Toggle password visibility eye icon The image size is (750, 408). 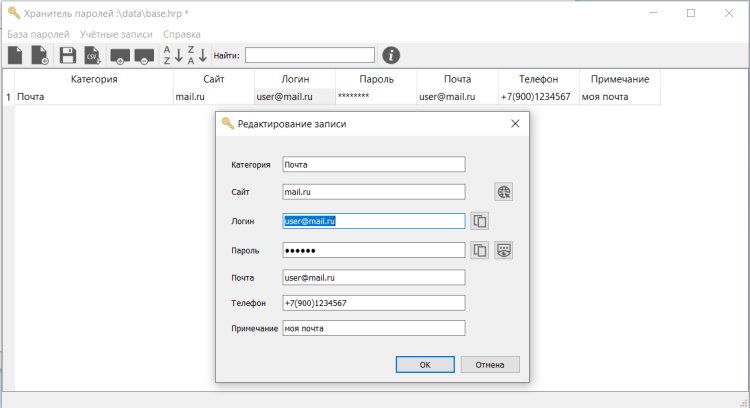coord(504,250)
